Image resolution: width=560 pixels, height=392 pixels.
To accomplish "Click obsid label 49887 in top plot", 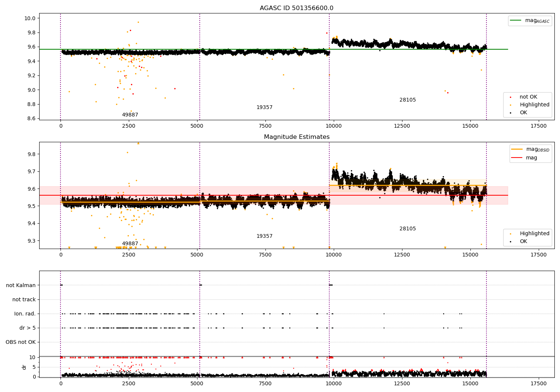I will 130,115.
